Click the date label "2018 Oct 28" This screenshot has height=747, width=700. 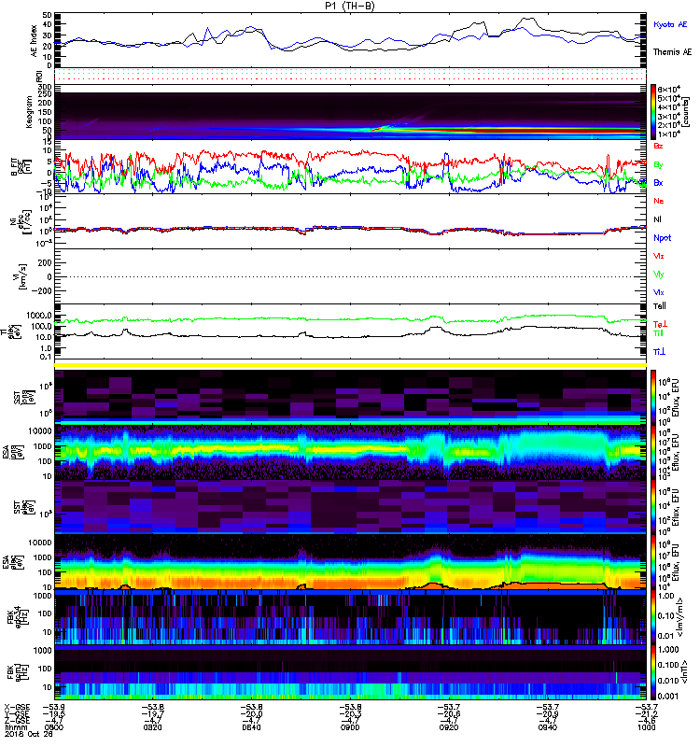coord(28,734)
